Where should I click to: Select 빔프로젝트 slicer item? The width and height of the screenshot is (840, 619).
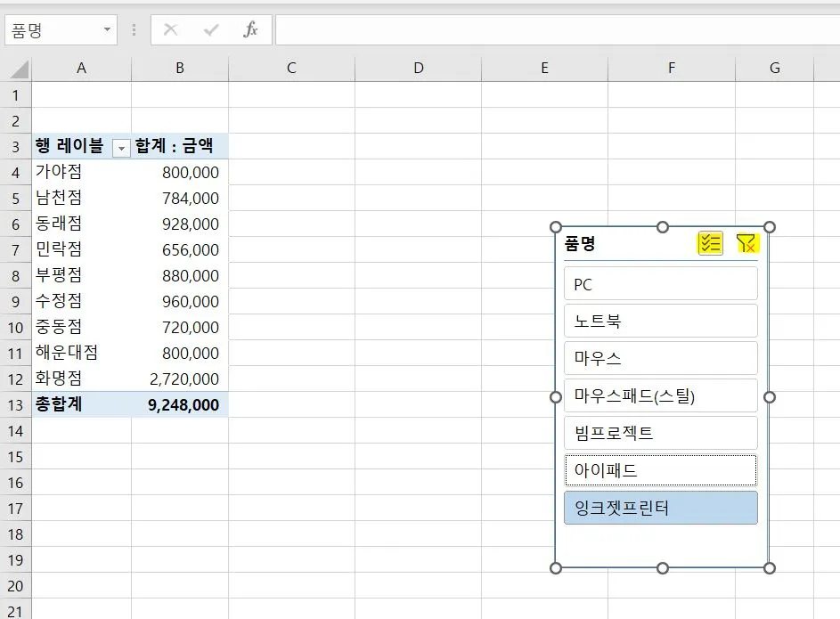tap(661, 433)
